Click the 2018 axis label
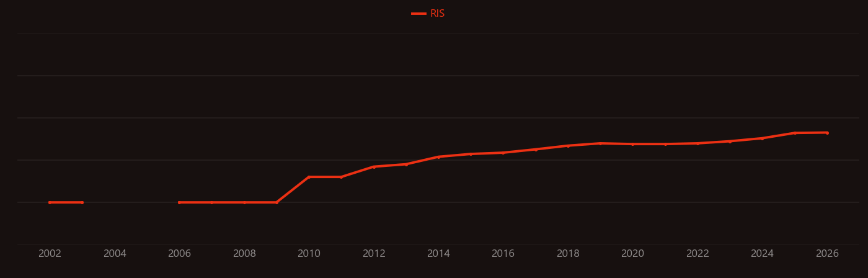Image resolution: width=868 pixels, height=278 pixels. (568, 254)
